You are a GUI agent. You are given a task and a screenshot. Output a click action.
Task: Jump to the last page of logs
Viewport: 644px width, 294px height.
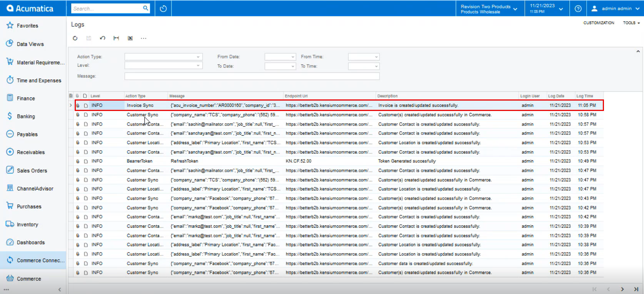click(x=636, y=289)
